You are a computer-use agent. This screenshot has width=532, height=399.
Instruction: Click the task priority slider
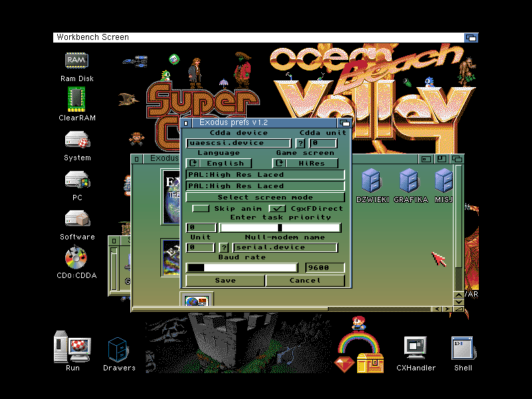click(280, 227)
